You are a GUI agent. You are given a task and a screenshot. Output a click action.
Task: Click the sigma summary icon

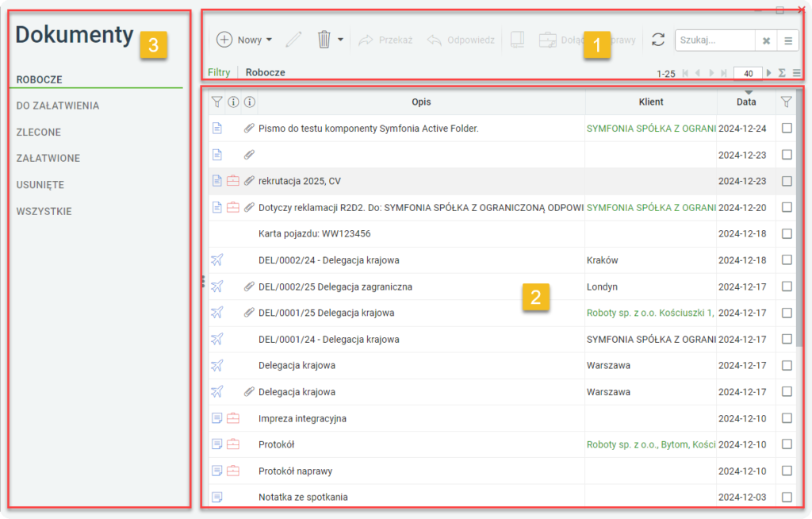782,73
